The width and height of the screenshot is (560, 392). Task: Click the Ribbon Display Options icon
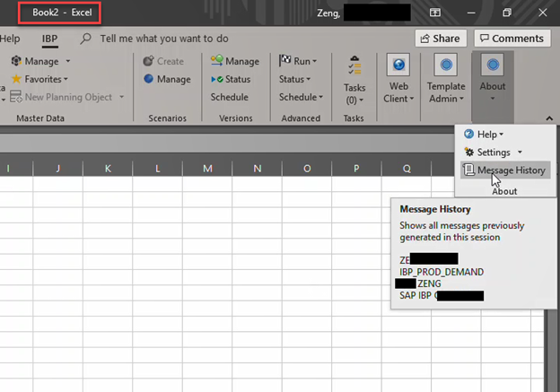tap(435, 13)
